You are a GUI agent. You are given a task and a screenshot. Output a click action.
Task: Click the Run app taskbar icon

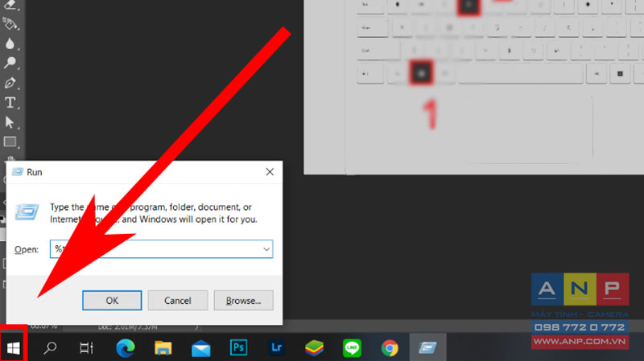tap(427, 348)
